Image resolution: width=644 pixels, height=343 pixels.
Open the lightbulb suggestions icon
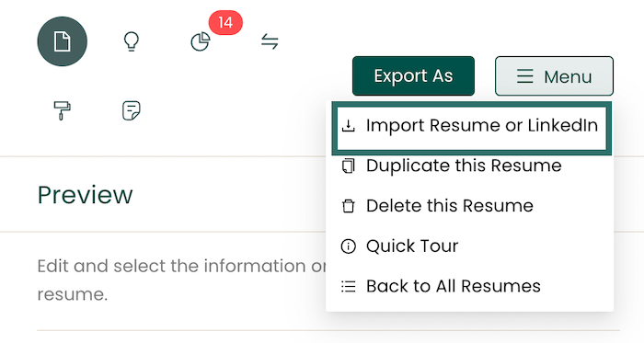point(132,41)
